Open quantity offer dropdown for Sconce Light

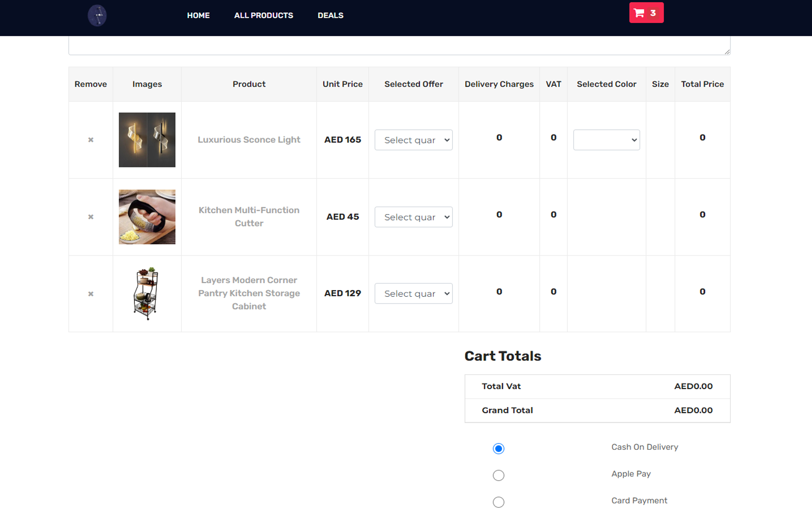413,140
